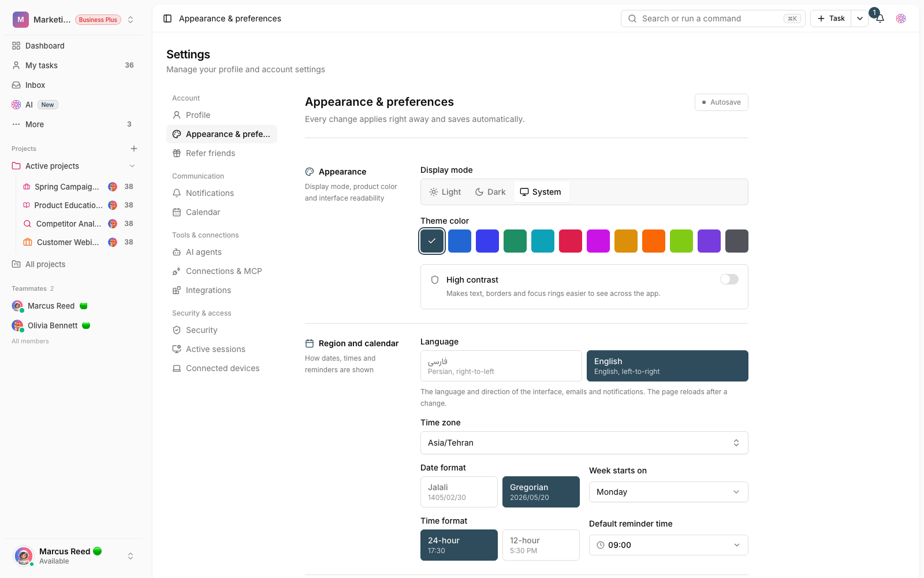The width and height of the screenshot is (924, 578).
Task: Expand the Task button dropdown arrow
Action: (860, 18)
